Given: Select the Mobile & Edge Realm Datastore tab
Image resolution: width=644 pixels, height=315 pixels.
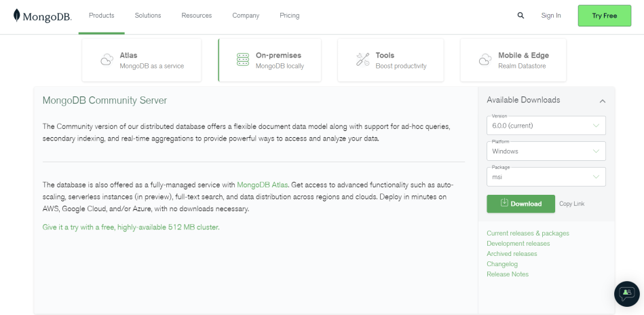Looking at the screenshot, I should [x=513, y=60].
